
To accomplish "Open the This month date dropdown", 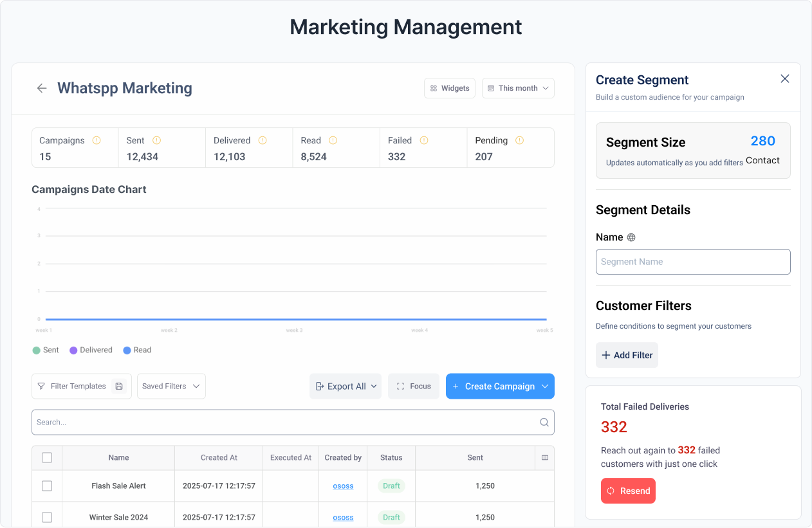I will [518, 88].
